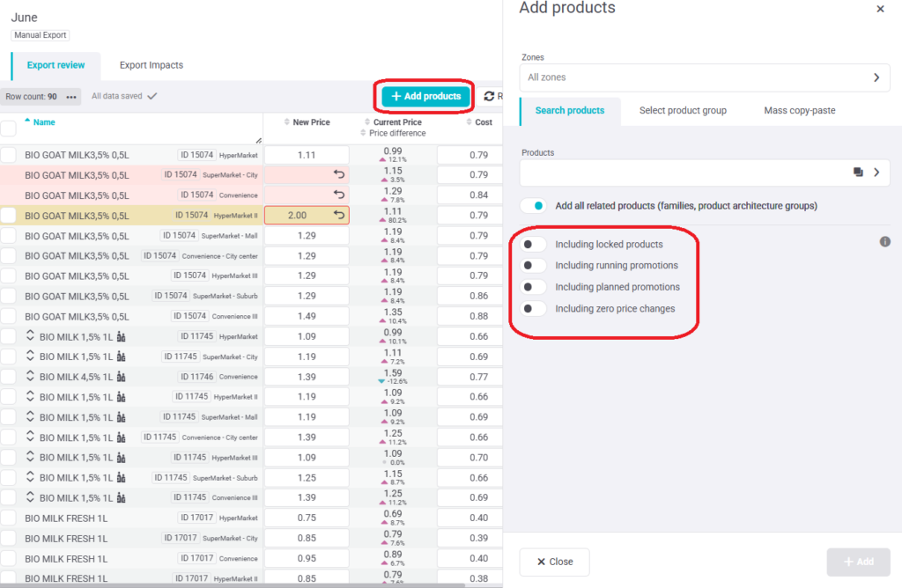This screenshot has height=588, width=902.
Task: Sort by the Price difference arrows
Action: click(363, 133)
